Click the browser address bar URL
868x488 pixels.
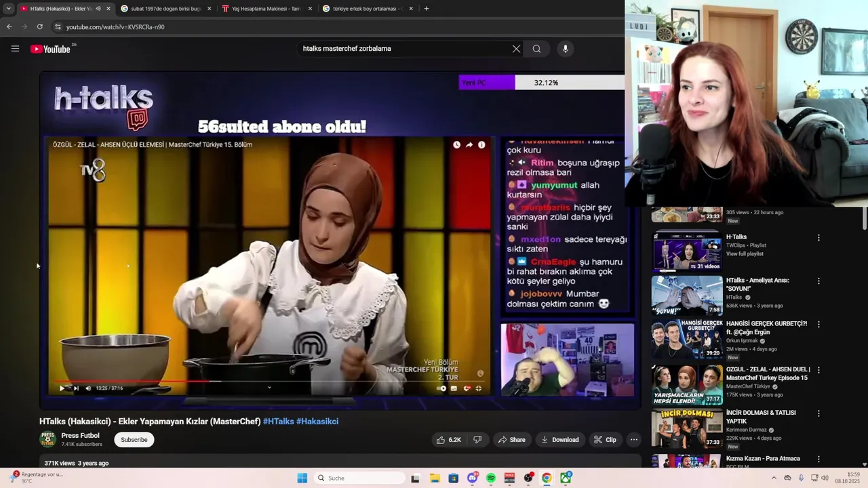115,27
